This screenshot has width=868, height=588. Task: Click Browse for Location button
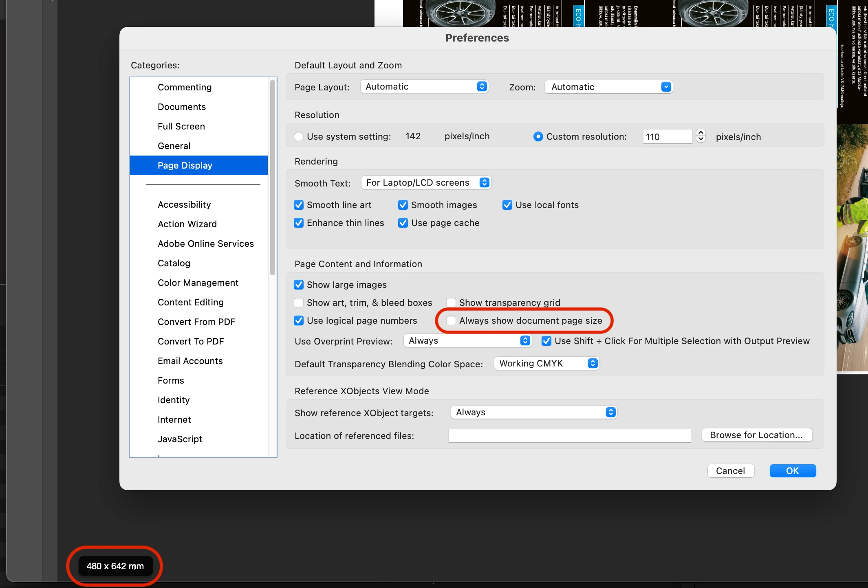tap(756, 435)
